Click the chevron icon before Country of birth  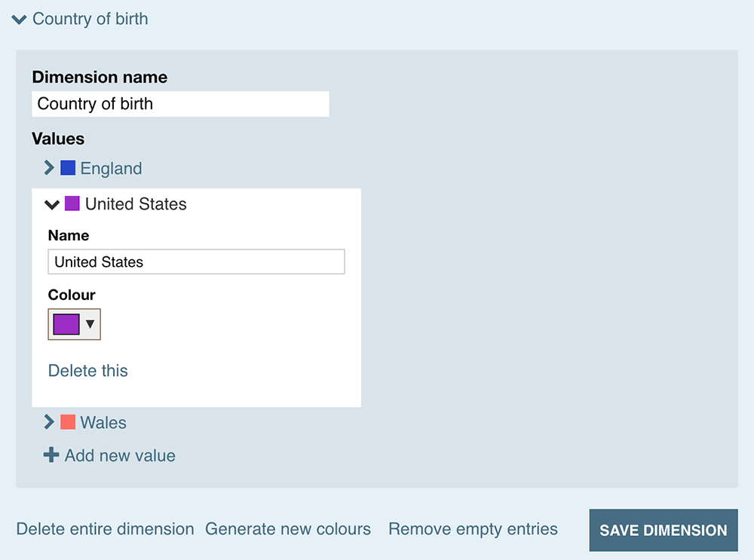coord(18,19)
